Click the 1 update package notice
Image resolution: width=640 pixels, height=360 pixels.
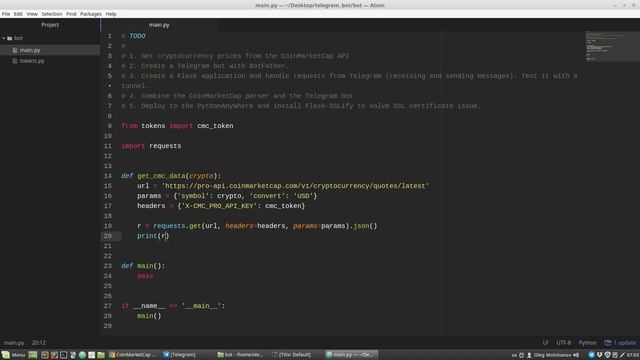point(620,343)
